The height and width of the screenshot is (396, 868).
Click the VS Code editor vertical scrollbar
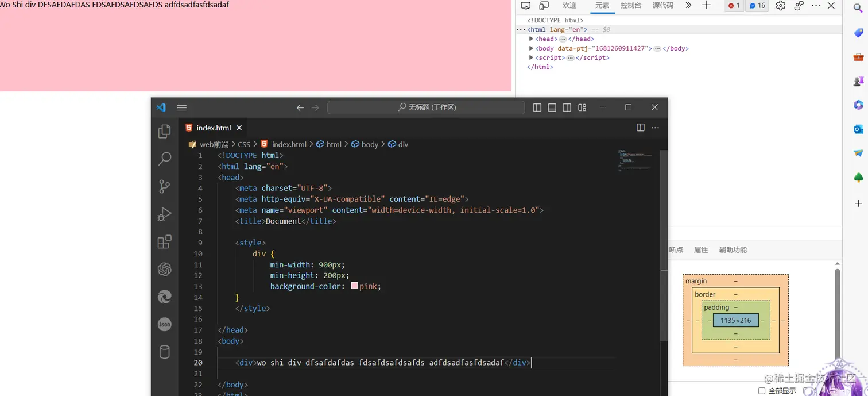[x=664, y=245]
